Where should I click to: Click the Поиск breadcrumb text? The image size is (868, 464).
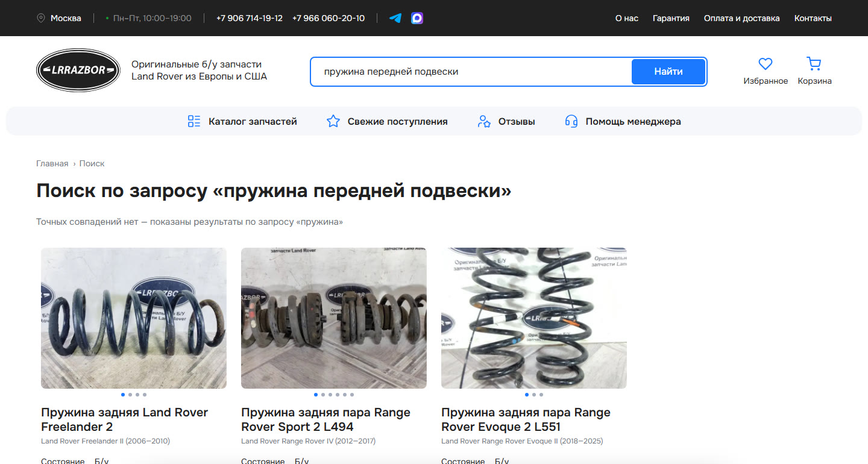92,163
